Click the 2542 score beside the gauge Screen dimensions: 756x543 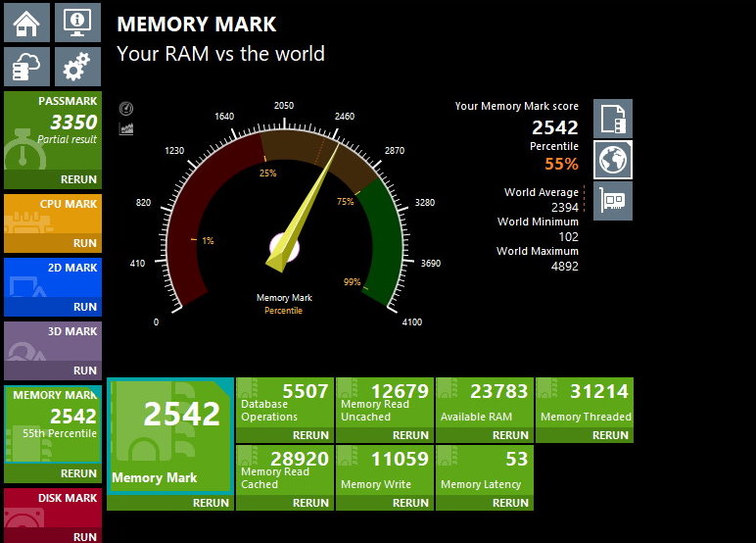point(555,127)
